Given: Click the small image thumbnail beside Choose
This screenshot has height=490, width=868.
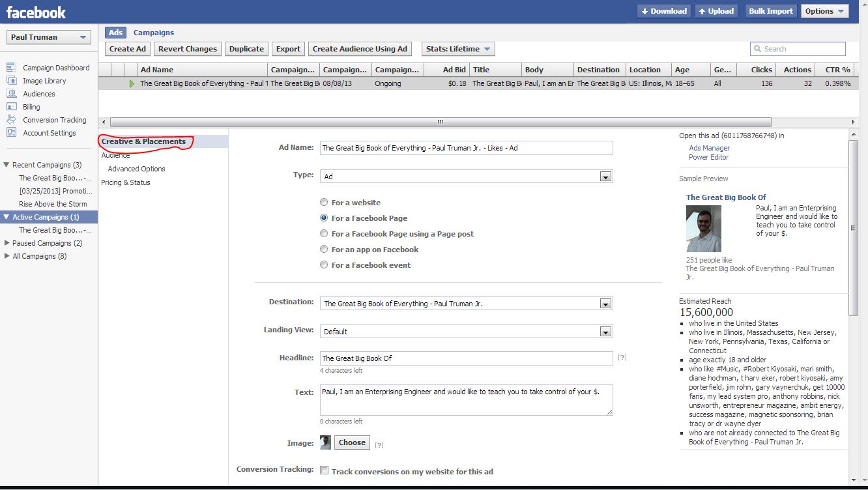Looking at the screenshot, I should tap(325, 442).
